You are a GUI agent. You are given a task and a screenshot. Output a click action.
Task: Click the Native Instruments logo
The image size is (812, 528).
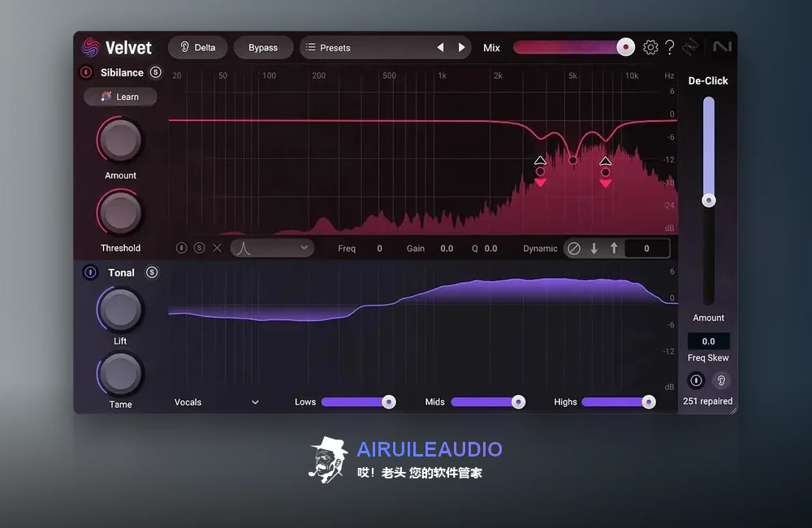pyautogui.click(x=722, y=46)
